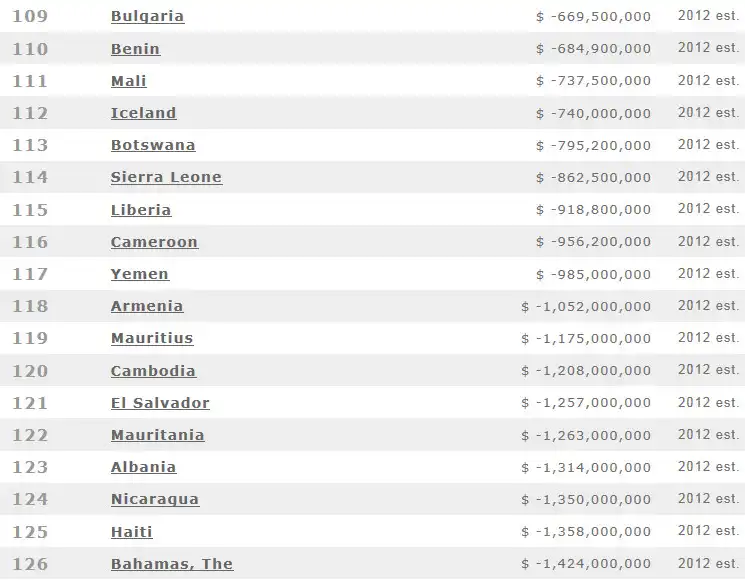Screen dimensions: 745x582
Task: Open Albania's country page
Action: [x=143, y=467]
